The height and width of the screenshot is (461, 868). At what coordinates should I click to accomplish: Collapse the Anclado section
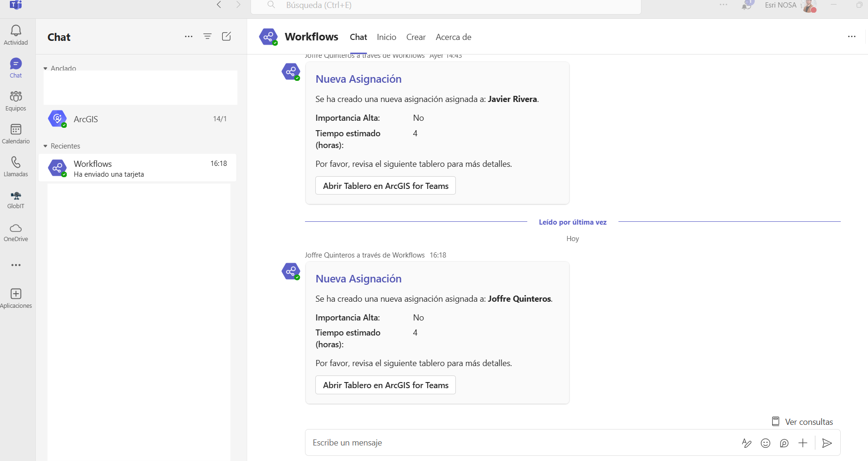46,69
